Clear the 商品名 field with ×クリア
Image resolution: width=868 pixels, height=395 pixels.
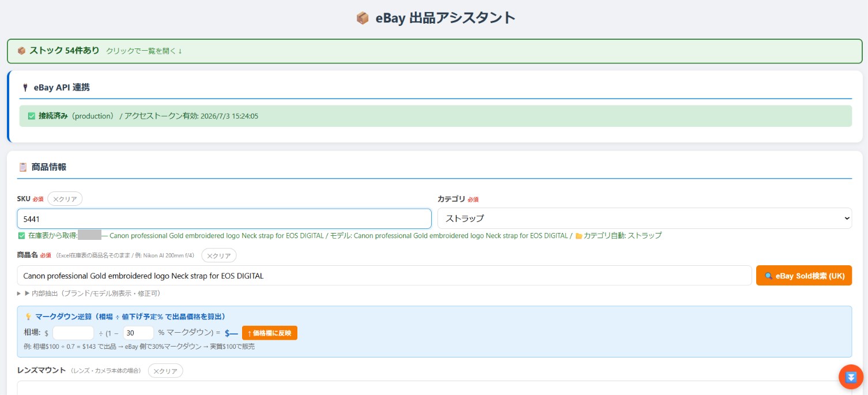click(x=218, y=255)
